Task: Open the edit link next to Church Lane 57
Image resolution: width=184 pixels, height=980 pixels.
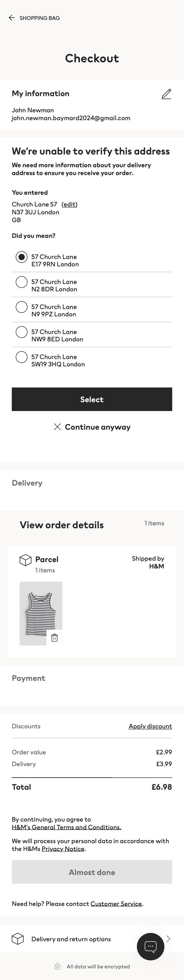Action: [69, 204]
